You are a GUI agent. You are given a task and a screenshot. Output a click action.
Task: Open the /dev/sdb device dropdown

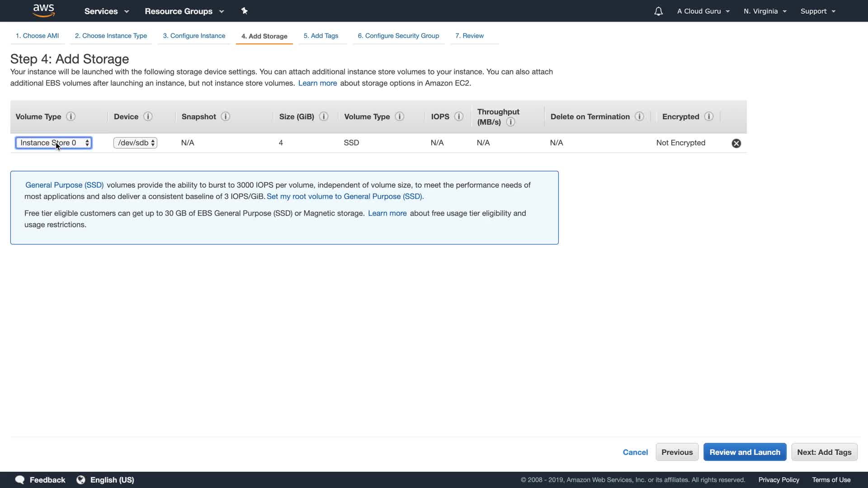click(x=135, y=143)
